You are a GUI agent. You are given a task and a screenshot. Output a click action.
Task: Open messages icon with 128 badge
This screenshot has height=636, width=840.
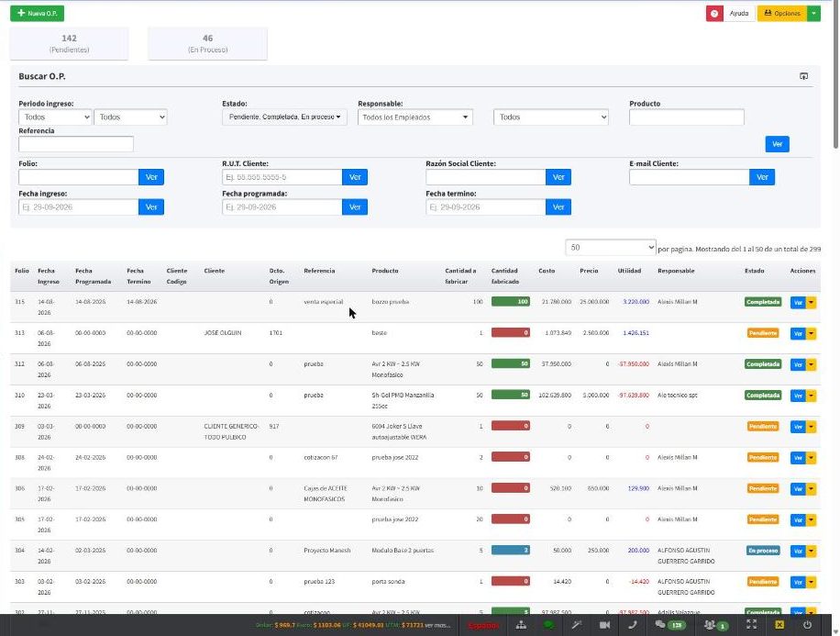pyautogui.click(x=670, y=625)
